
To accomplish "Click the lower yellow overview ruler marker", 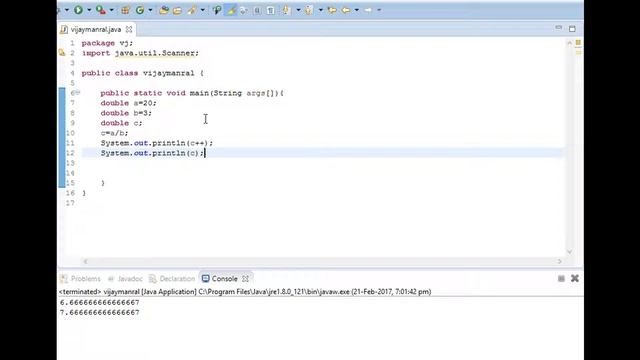I will pos(578,53).
